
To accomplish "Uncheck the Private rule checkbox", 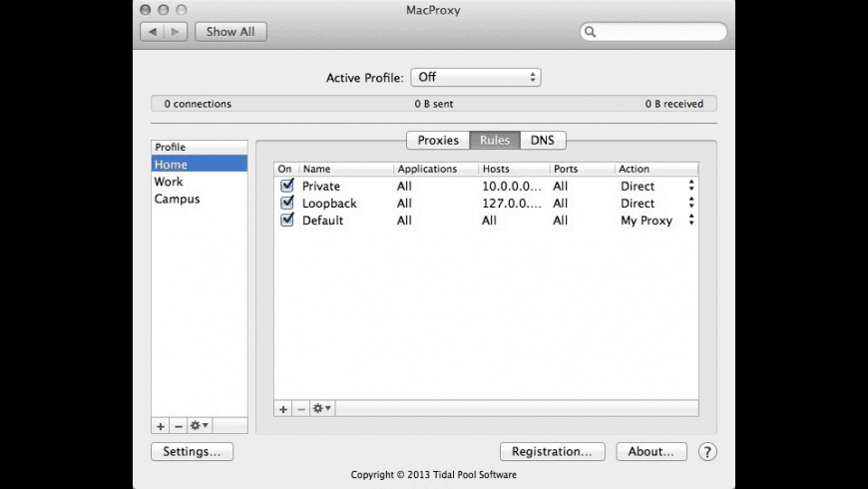I will (x=287, y=186).
